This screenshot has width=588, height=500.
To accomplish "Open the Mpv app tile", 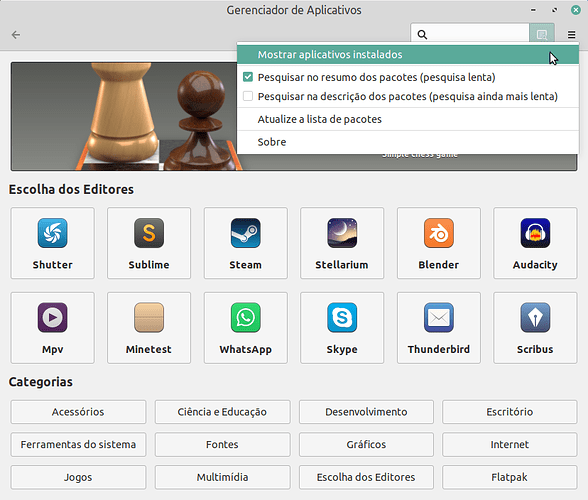I will click(x=52, y=328).
